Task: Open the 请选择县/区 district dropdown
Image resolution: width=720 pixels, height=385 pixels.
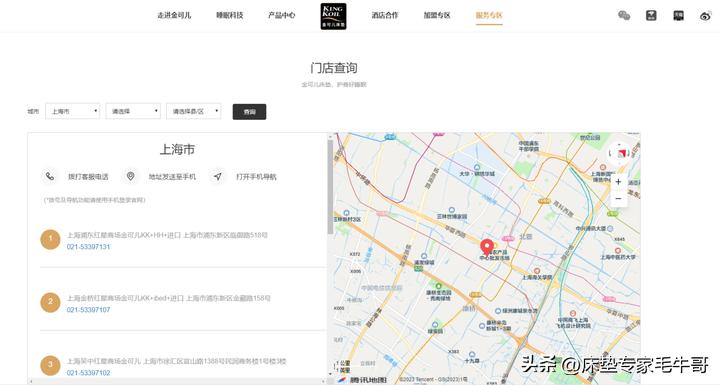Action: coord(193,111)
